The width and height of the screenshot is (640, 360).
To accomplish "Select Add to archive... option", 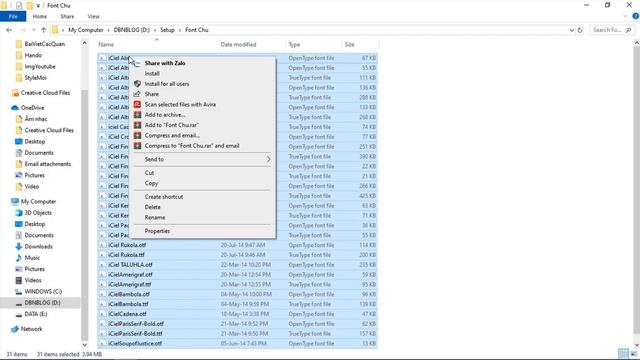I will 164,115.
